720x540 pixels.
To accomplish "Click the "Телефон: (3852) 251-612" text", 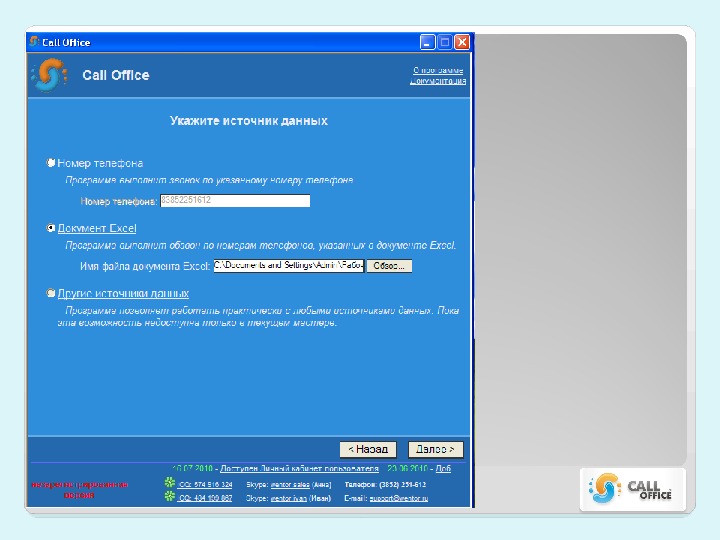I will [x=385, y=484].
